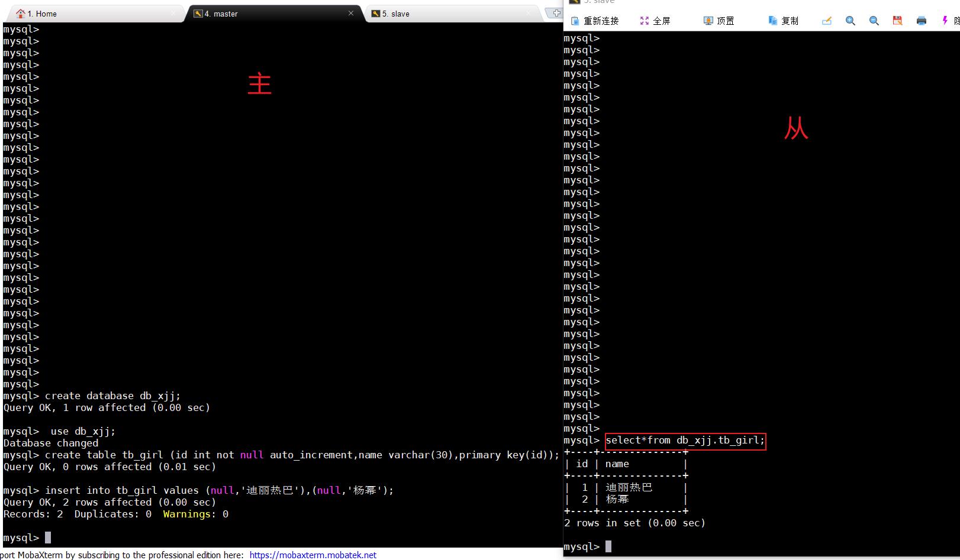Click 'Query OK, 1 row affected' line
960x560 pixels.
tap(107, 407)
